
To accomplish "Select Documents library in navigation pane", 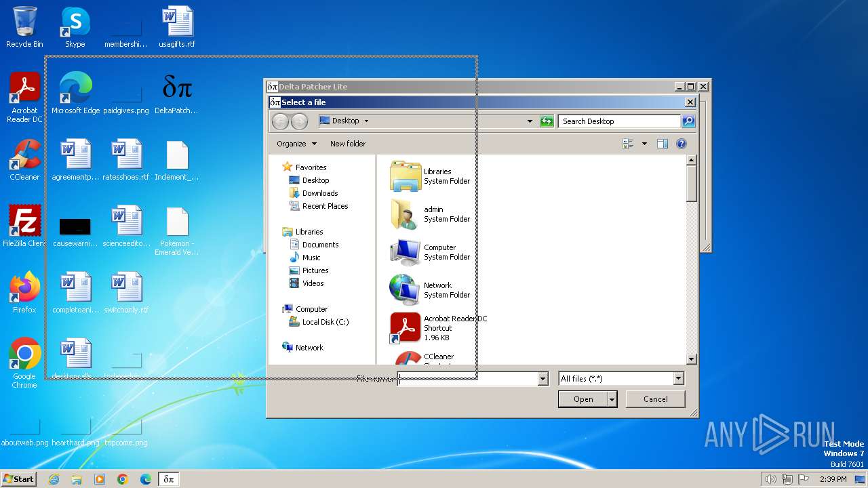I will coord(314,245).
